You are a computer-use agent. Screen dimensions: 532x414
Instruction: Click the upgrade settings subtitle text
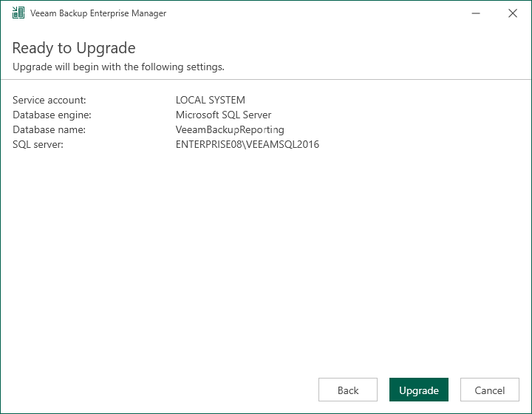tap(118, 67)
